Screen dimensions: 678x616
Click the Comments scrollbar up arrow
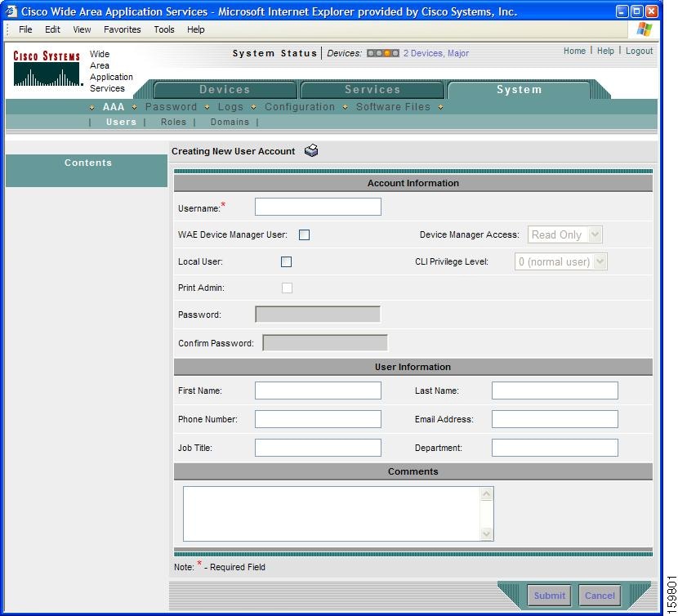click(487, 493)
